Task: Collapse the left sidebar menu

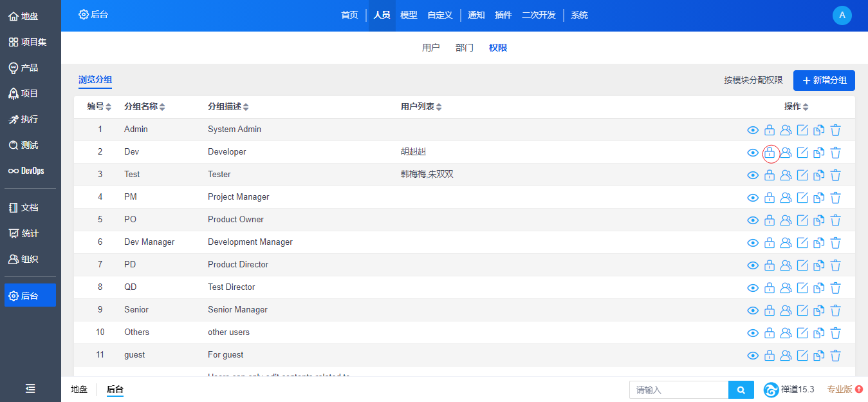Action: point(30,388)
